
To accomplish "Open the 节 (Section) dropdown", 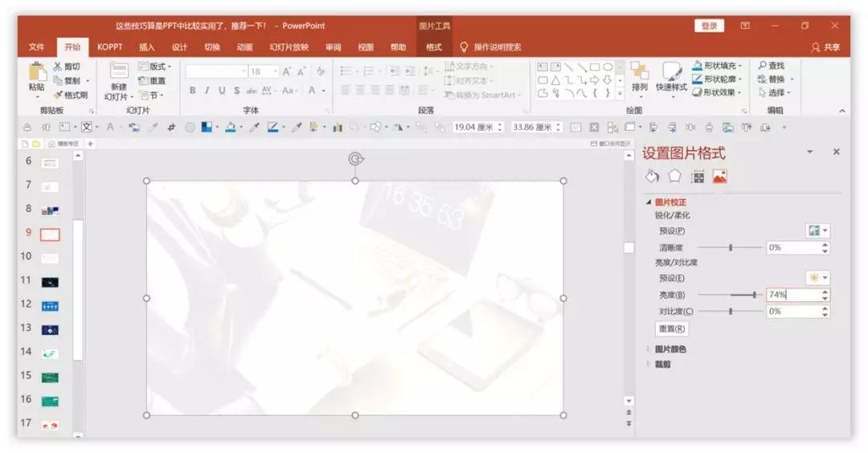I will 150,95.
